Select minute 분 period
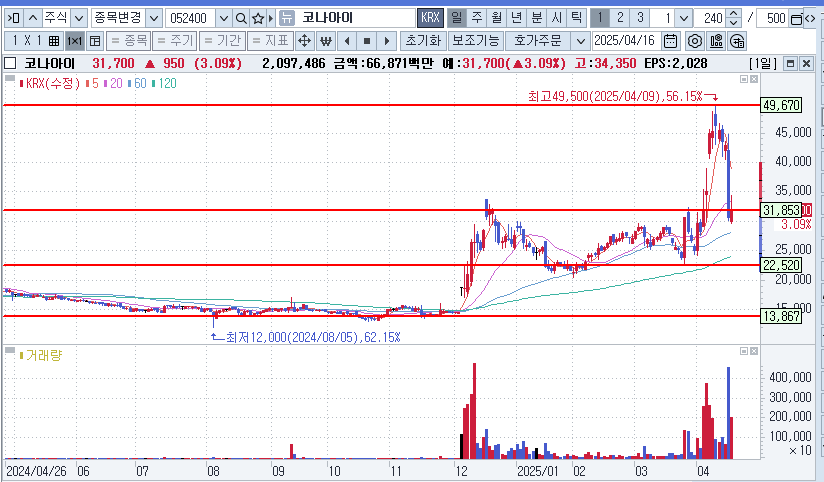The height and width of the screenshot is (482, 824). pos(537,18)
